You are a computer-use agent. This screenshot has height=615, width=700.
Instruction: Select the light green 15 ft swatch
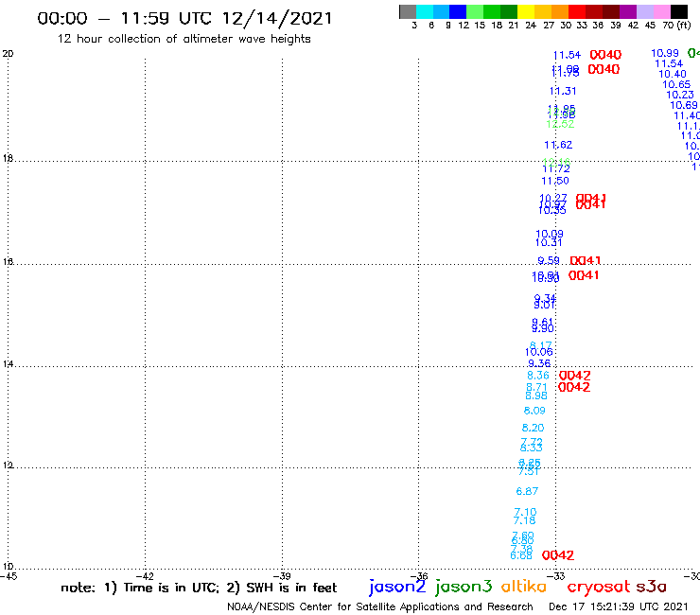click(475, 11)
